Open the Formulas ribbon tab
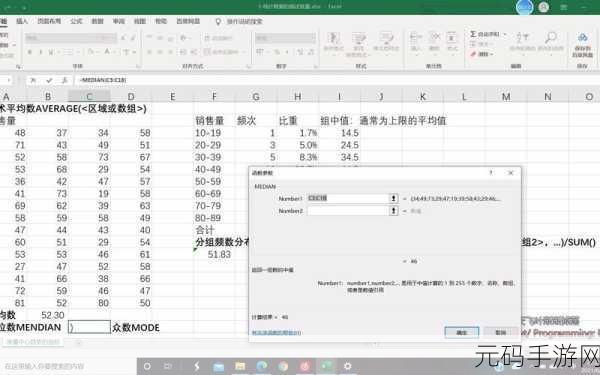Viewport: 600px width, 375px height. coord(76,21)
